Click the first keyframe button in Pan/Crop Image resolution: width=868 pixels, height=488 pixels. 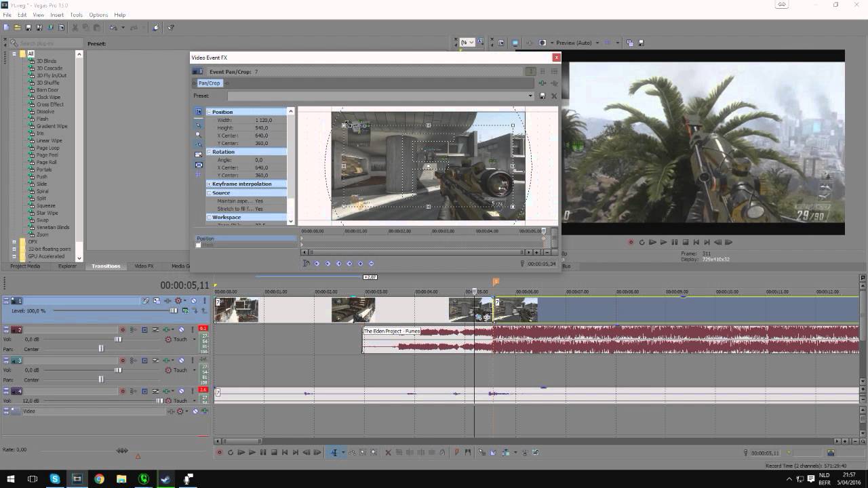pos(317,264)
